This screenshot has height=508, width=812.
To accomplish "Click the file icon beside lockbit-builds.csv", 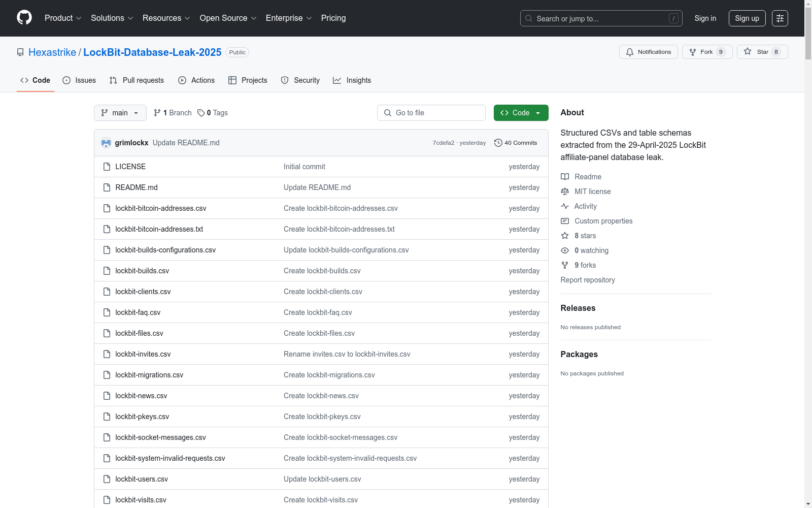I will click(x=107, y=271).
